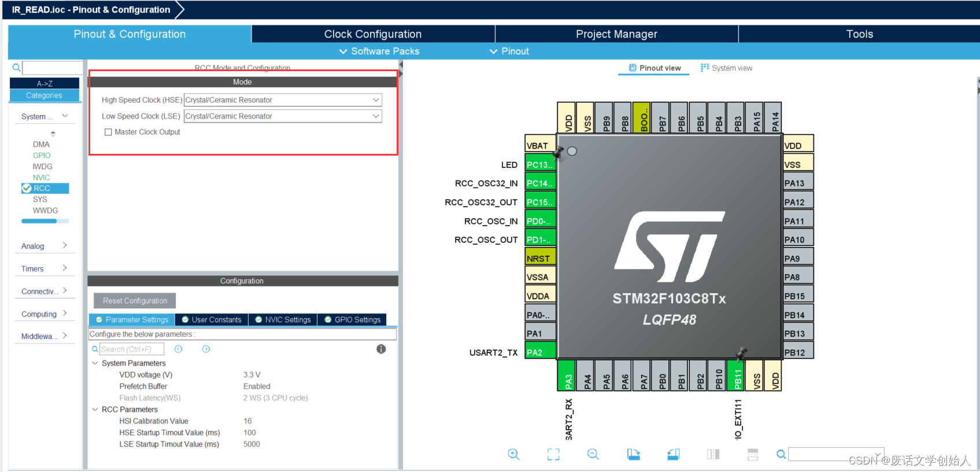Open the GPIO Settings tab
980x472 pixels.
[353, 319]
